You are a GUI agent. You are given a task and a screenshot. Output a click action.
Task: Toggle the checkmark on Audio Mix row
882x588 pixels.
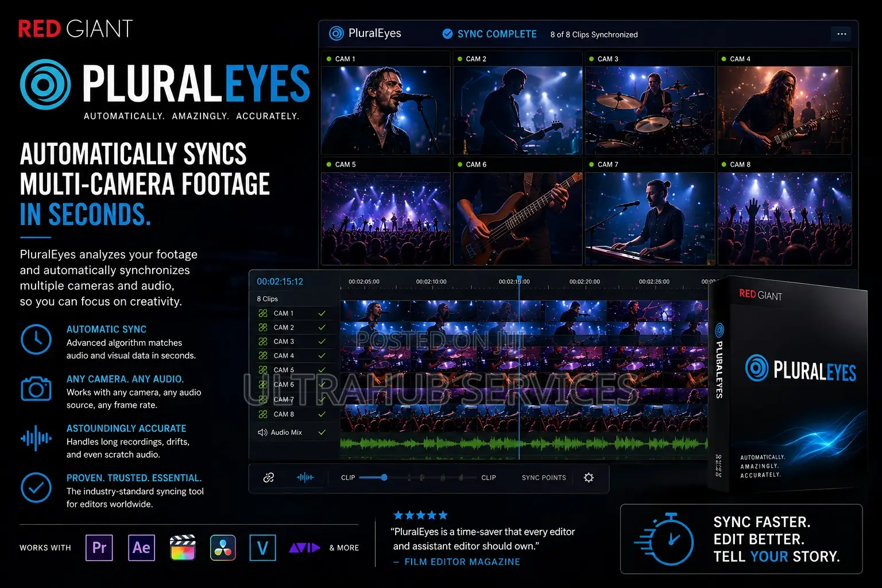[322, 432]
